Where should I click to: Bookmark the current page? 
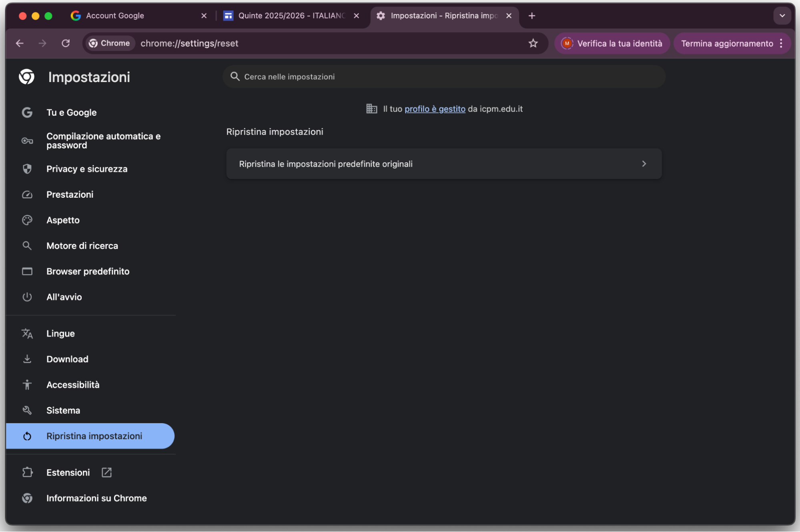(x=533, y=43)
